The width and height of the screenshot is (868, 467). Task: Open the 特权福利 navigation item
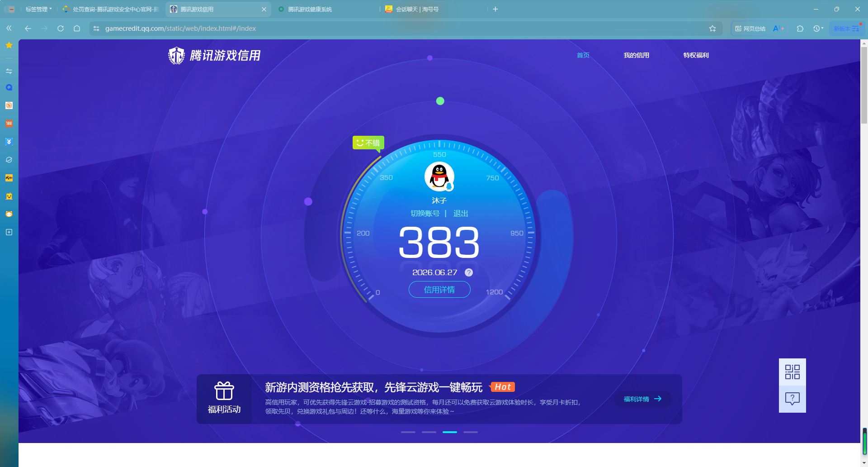click(x=696, y=55)
